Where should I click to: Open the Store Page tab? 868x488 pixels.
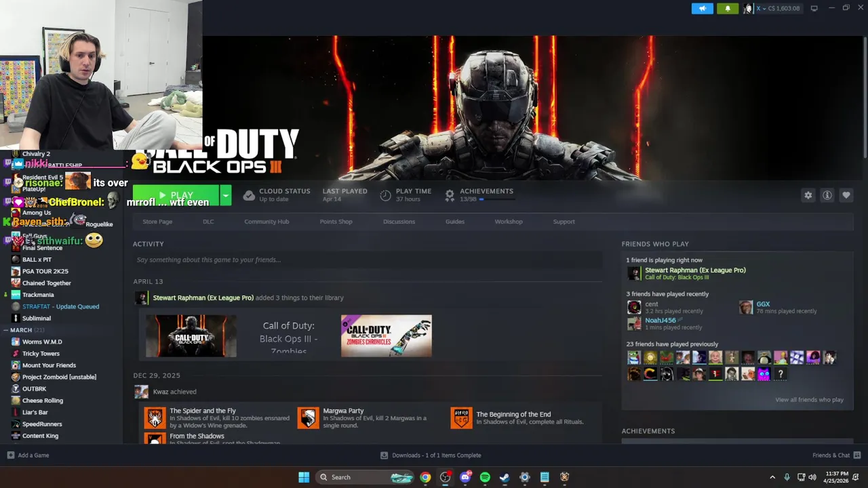[x=157, y=222]
